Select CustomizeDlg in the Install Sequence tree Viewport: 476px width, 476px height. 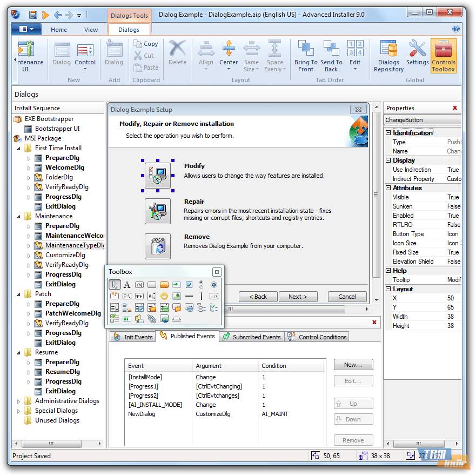(x=65, y=255)
